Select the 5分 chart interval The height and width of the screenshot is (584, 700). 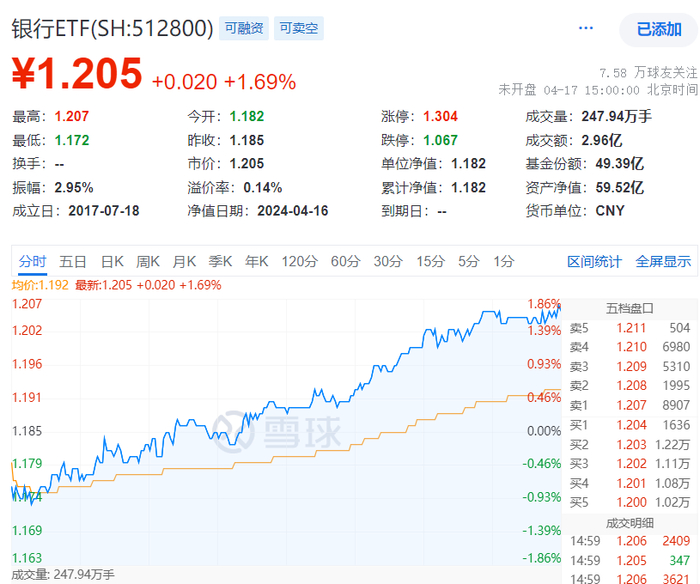pos(468,261)
